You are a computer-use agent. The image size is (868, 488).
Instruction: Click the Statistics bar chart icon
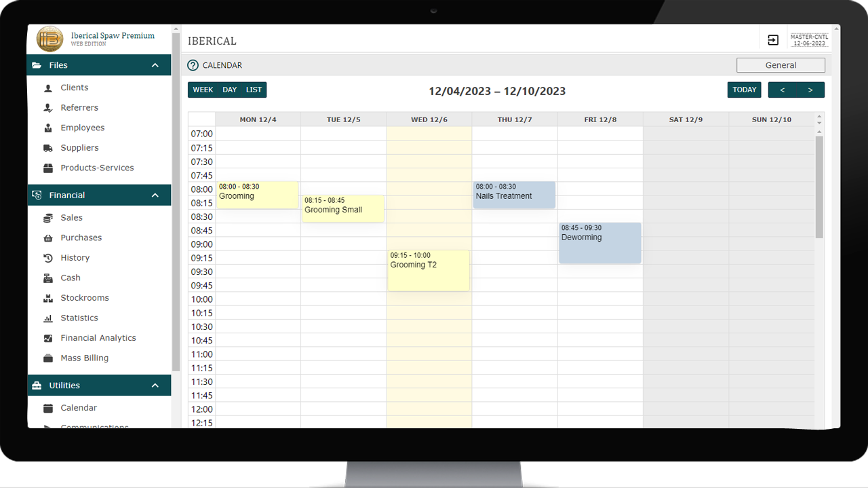(x=48, y=318)
